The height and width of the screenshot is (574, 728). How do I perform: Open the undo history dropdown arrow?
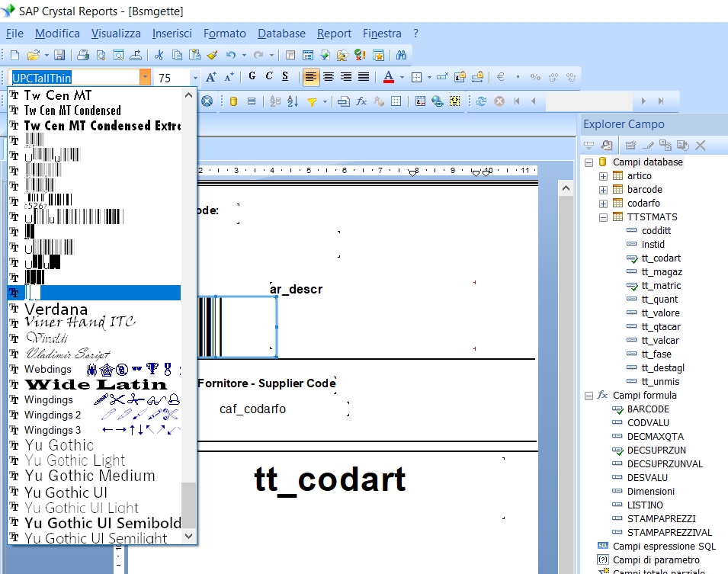click(244, 55)
